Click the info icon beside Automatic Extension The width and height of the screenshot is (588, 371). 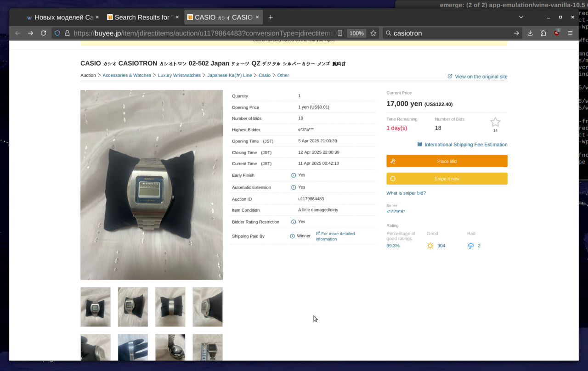click(294, 187)
